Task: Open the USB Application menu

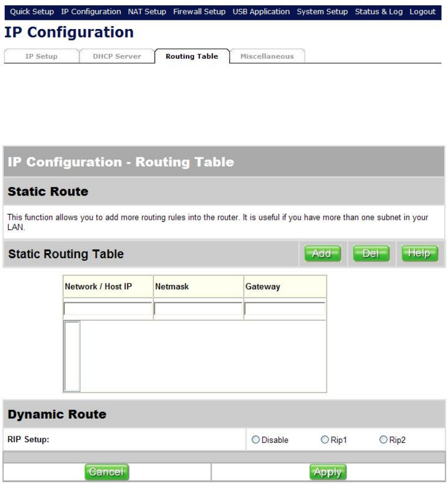Action: pos(261,12)
